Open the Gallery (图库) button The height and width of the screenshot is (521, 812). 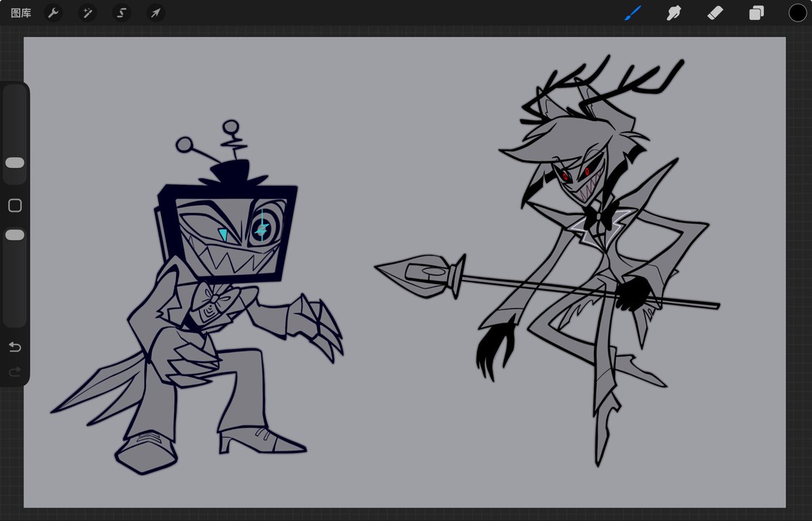tap(21, 13)
